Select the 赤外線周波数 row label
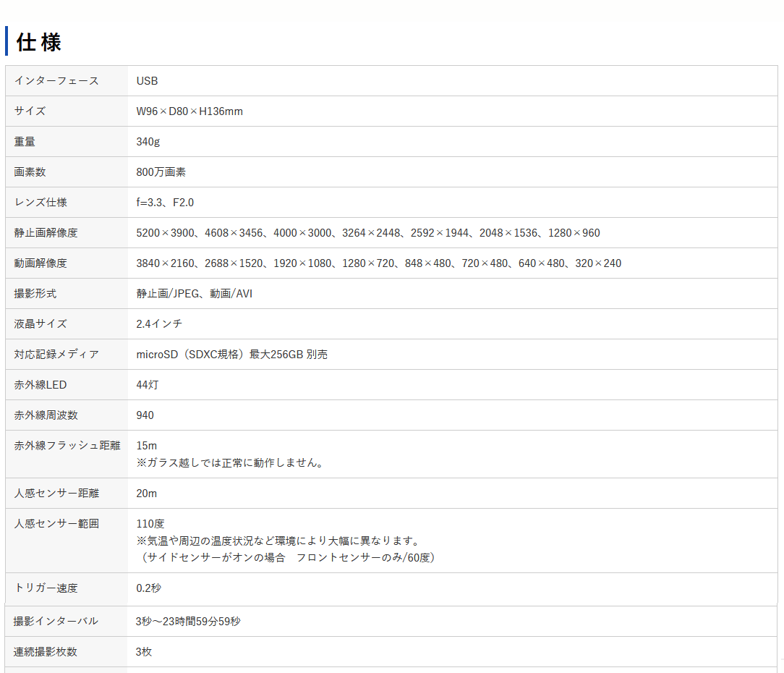 (46, 415)
